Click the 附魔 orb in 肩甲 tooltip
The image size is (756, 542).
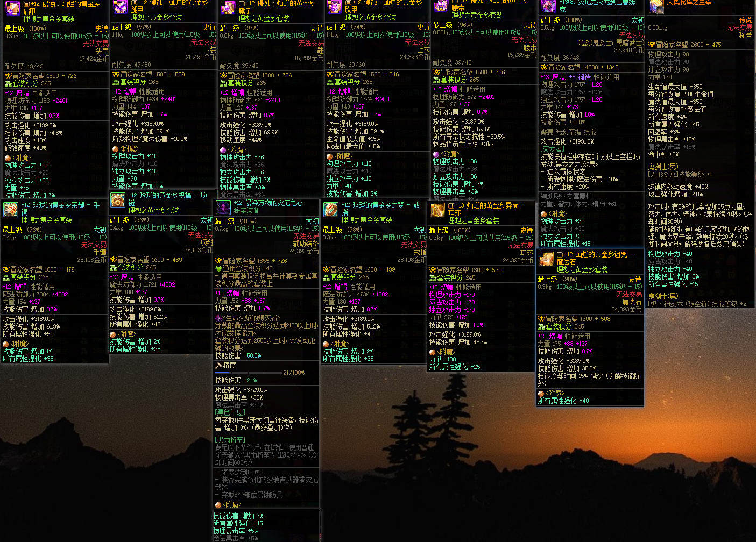[8, 158]
